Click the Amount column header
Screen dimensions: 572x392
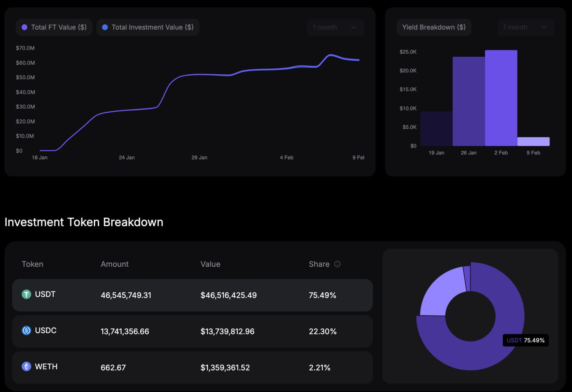click(114, 264)
